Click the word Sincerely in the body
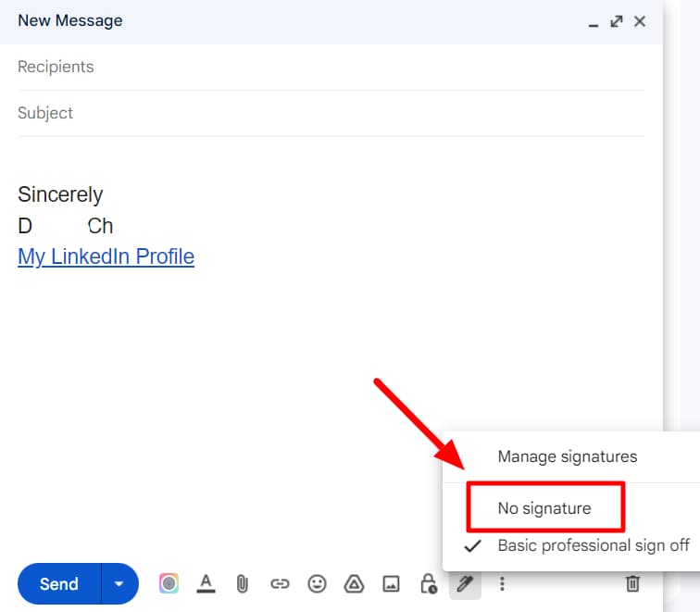The image size is (700, 612). 60,195
